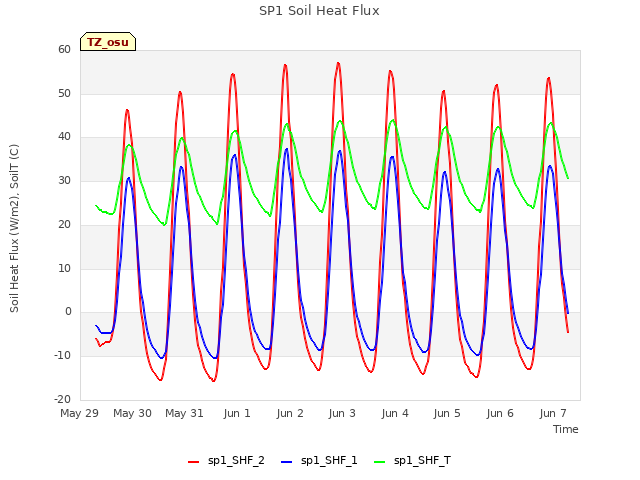This screenshot has height=480, width=640.
Task: Select the sp1_SHF_1 legend label
Action: (329, 460)
